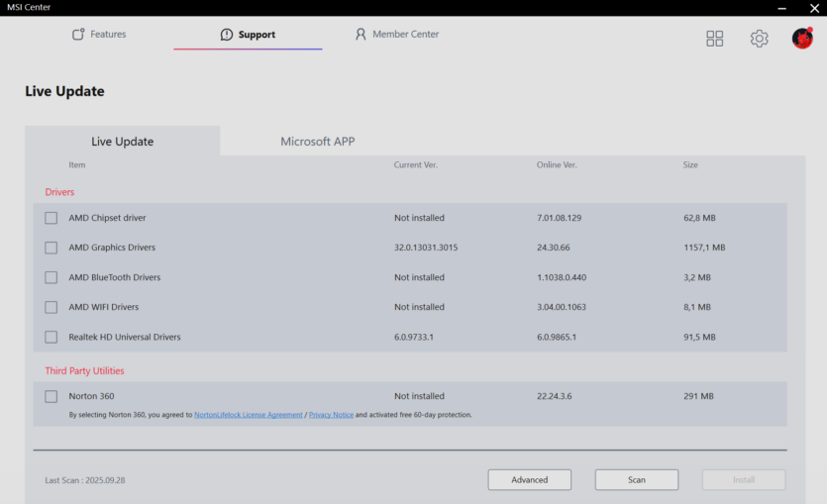The height and width of the screenshot is (504, 827).
Task: Click the AMD Chipset driver name
Action: (x=107, y=218)
